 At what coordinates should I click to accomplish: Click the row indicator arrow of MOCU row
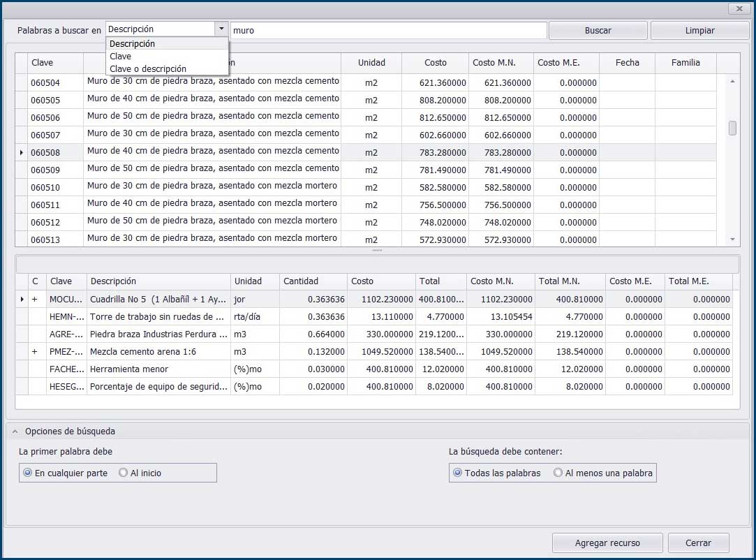tap(22, 300)
